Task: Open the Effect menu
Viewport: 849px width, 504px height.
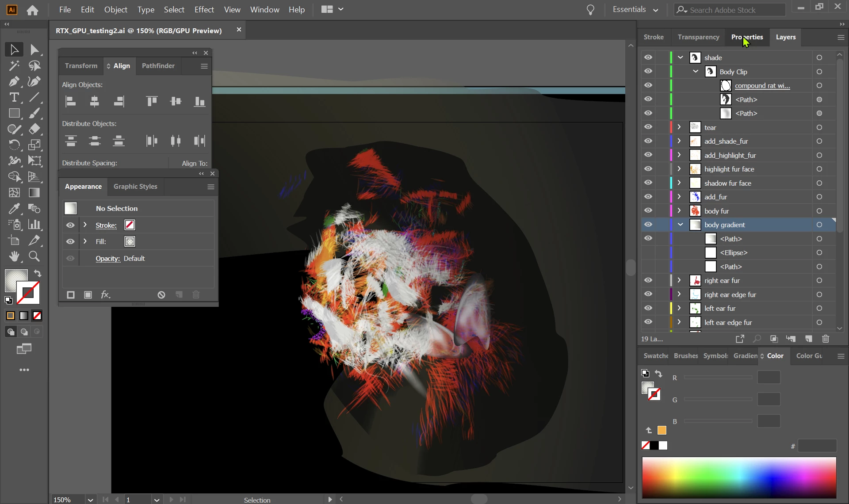Action: click(204, 9)
